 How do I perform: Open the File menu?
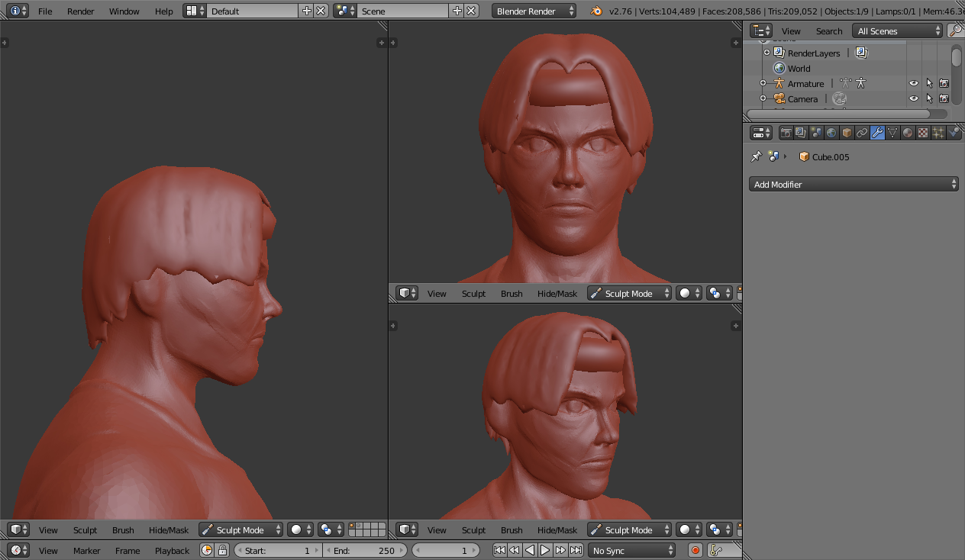[45, 11]
